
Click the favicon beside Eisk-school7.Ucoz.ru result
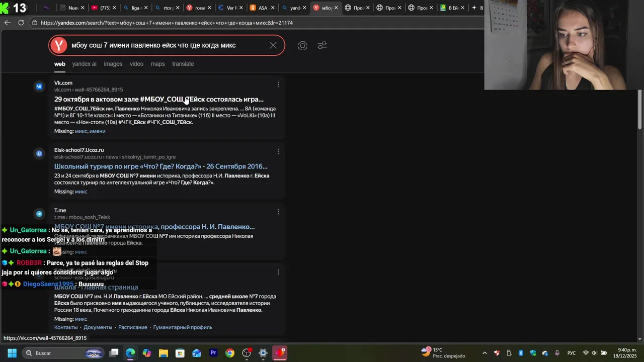click(39, 153)
